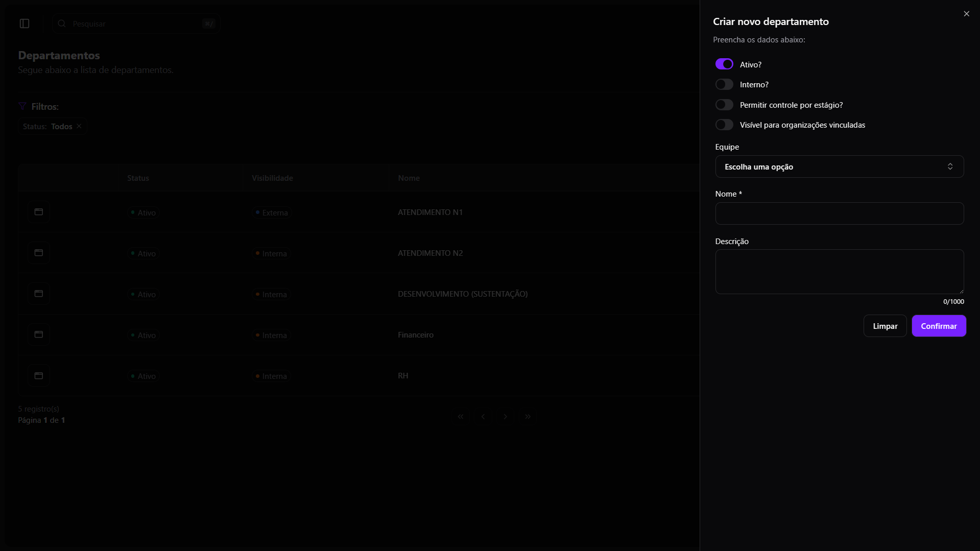Go to first page of table
This screenshot has width=980, height=551.
(461, 417)
